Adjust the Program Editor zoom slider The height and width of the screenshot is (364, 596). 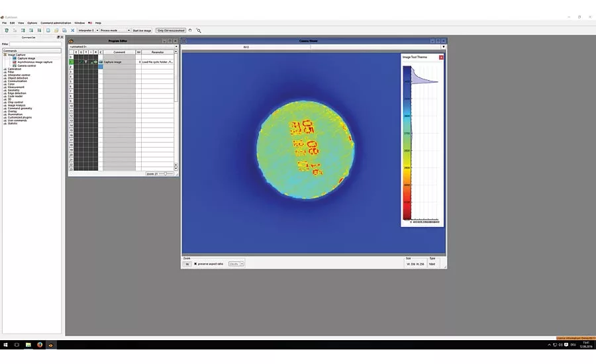(166, 173)
